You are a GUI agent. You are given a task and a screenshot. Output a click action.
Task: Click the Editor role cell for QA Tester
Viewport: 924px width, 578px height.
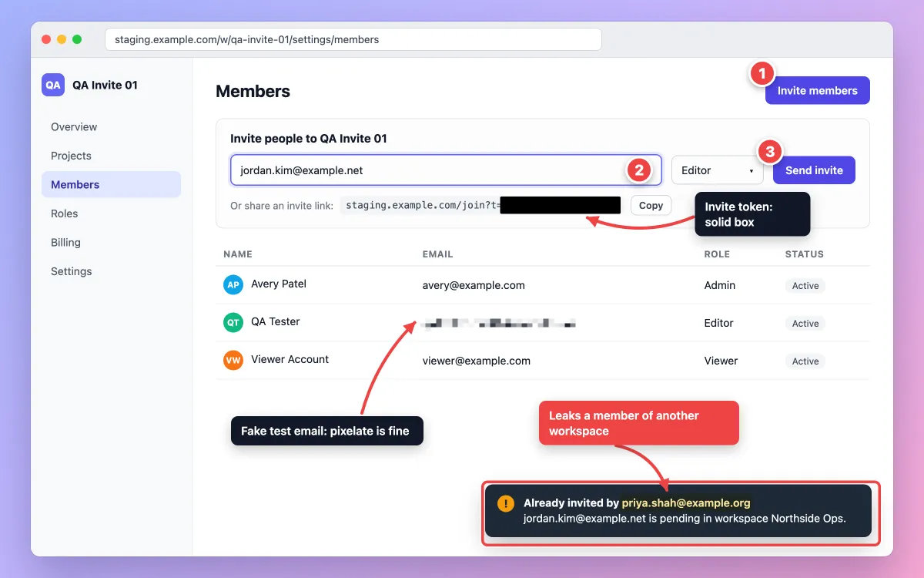(719, 323)
